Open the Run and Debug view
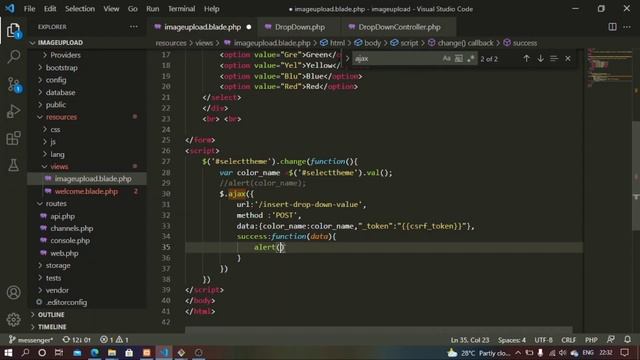 (x=13, y=111)
